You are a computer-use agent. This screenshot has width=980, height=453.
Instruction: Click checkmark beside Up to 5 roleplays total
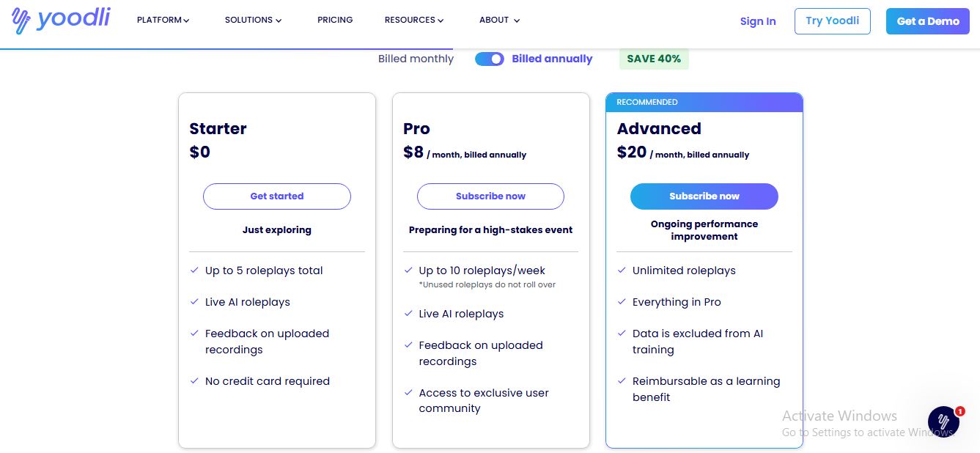tap(194, 270)
